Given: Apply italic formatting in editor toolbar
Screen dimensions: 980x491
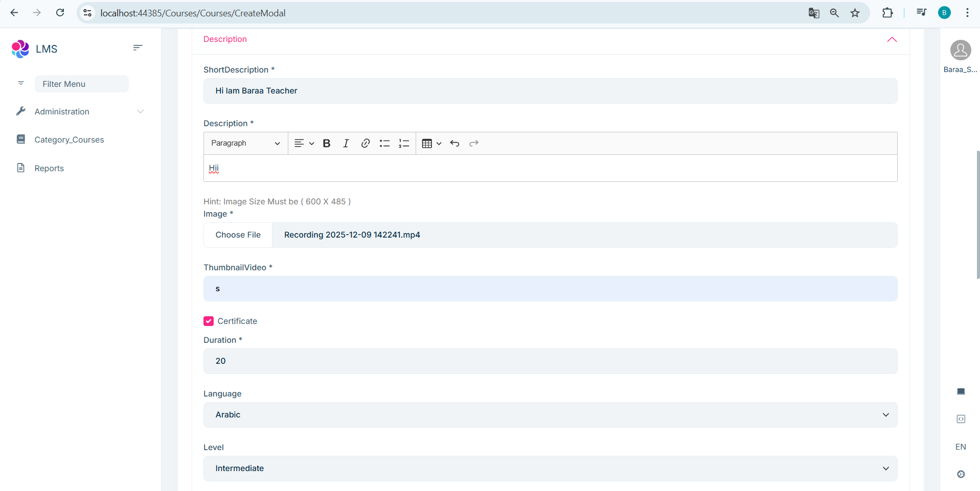Looking at the screenshot, I should pos(346,144).
